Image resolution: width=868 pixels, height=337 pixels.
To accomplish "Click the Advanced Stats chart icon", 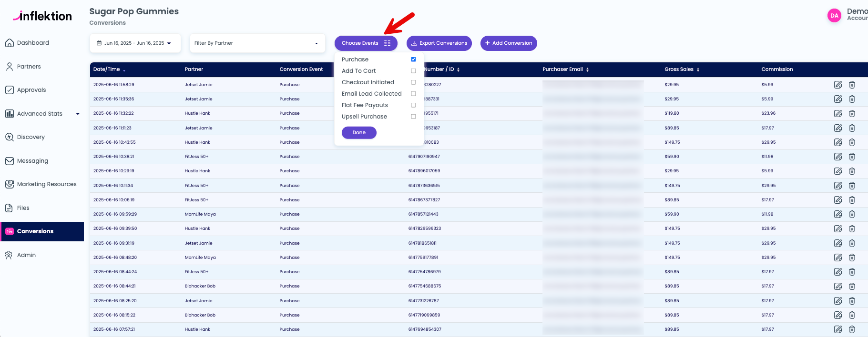I will point(10,114).
